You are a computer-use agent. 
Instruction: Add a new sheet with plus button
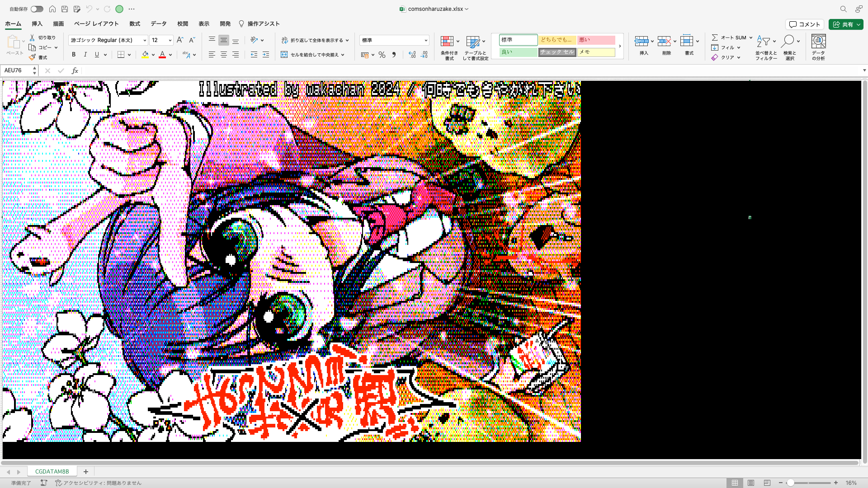click(x=85, y=472)
